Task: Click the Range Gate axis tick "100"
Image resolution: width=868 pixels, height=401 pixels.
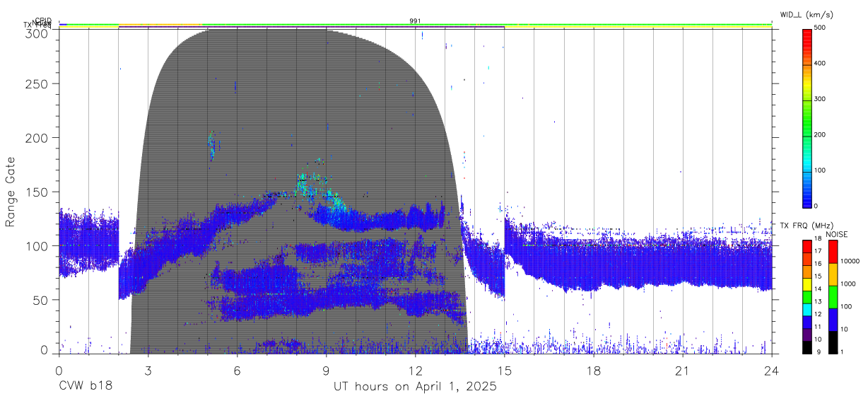Action: tap(37, 245)
